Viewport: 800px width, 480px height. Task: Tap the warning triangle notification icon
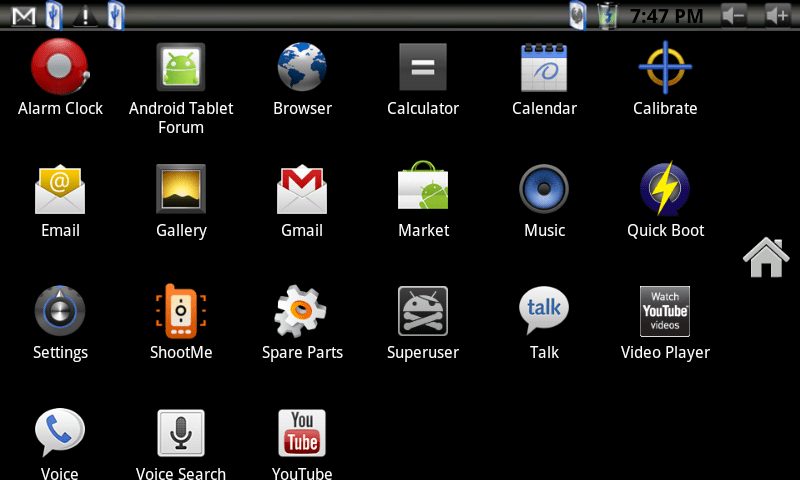85,16
